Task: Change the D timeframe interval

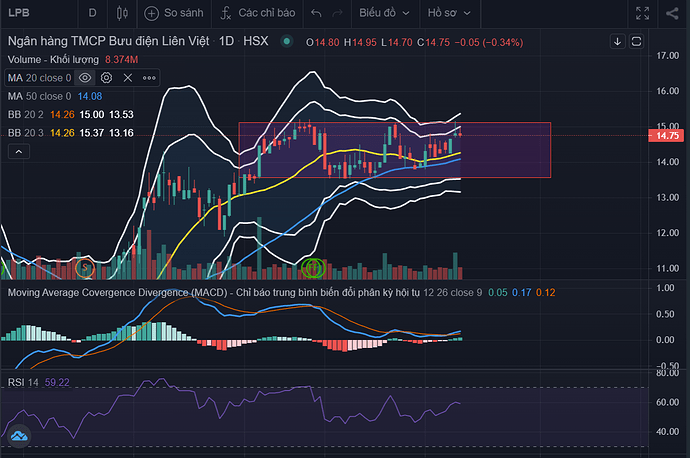Action: [x=92, y=13]
